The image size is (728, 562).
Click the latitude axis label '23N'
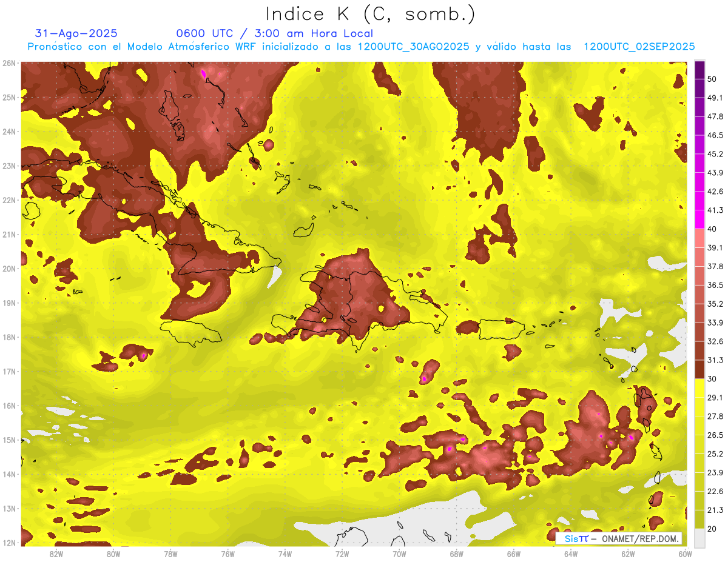[x=9, y=166]
